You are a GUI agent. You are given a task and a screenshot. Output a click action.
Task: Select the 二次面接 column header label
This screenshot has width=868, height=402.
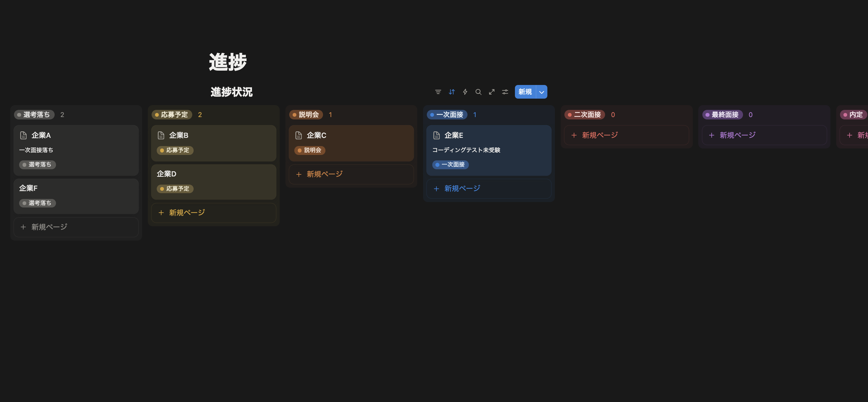pyautogui.click(x=584, y=114)
